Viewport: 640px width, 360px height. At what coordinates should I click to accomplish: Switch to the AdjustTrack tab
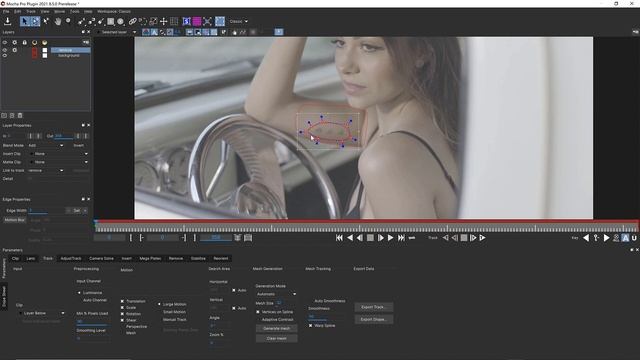pos(71,258)
